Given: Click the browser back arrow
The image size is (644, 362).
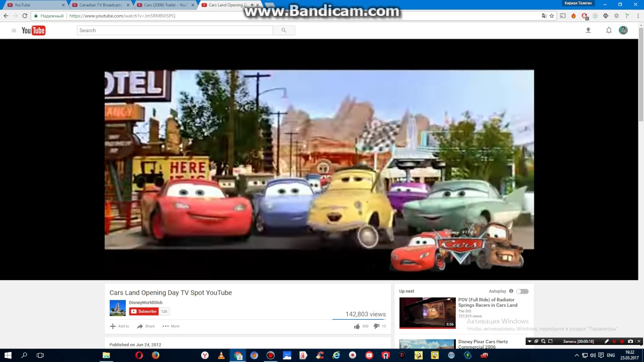Looking at the screenshot, I should [6, 16].
